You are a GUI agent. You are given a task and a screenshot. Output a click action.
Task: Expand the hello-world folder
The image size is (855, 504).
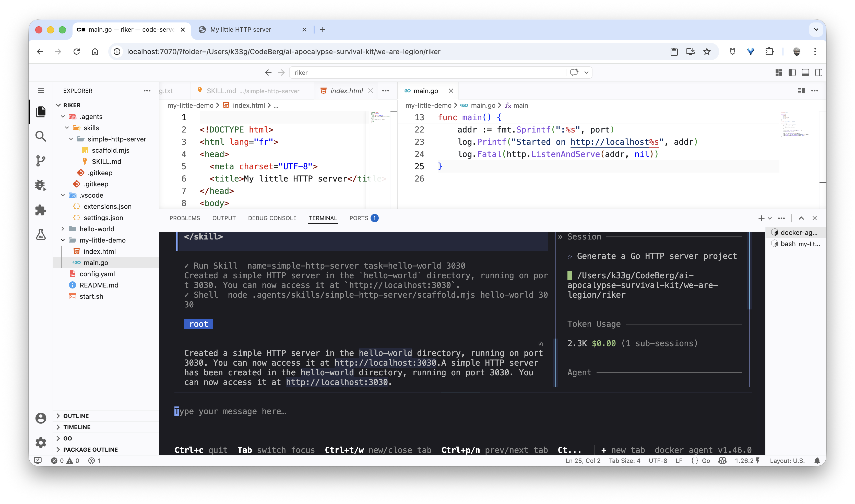tap(97, 229)
